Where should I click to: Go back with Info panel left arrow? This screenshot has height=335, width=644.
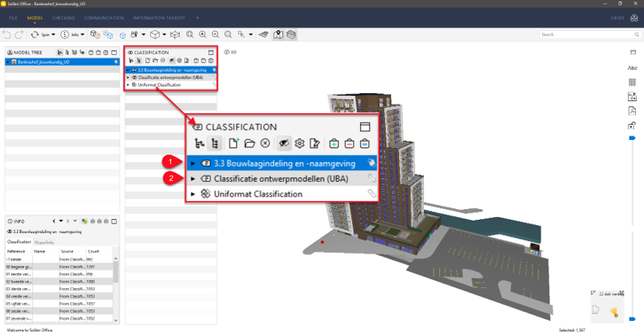click(x=54, y=222)
